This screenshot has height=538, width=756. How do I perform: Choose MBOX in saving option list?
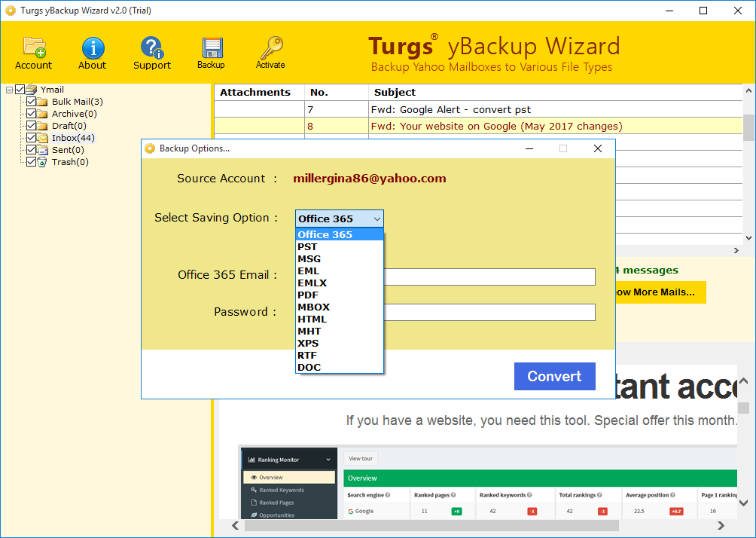coord(340,307)
